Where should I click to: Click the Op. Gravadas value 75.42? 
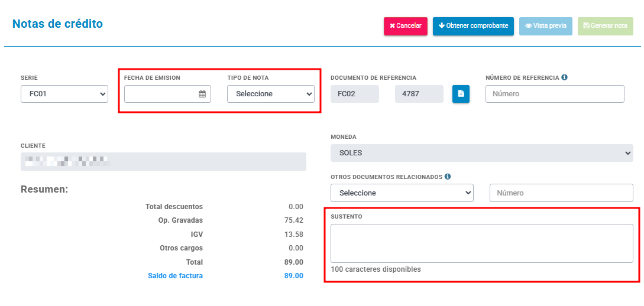294,220
